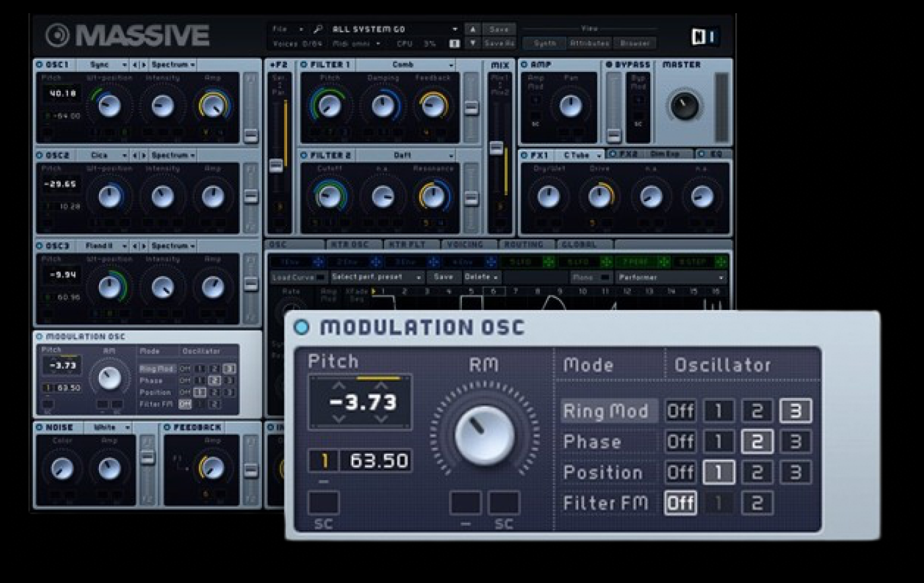Click OSC2 next wavetable arrow

pyautogui.click(x=143, y=156)
